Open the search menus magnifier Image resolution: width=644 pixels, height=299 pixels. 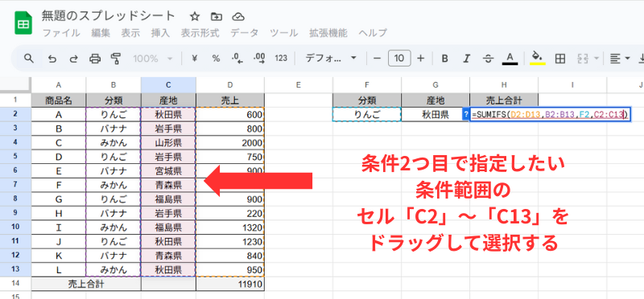[28, 59]
